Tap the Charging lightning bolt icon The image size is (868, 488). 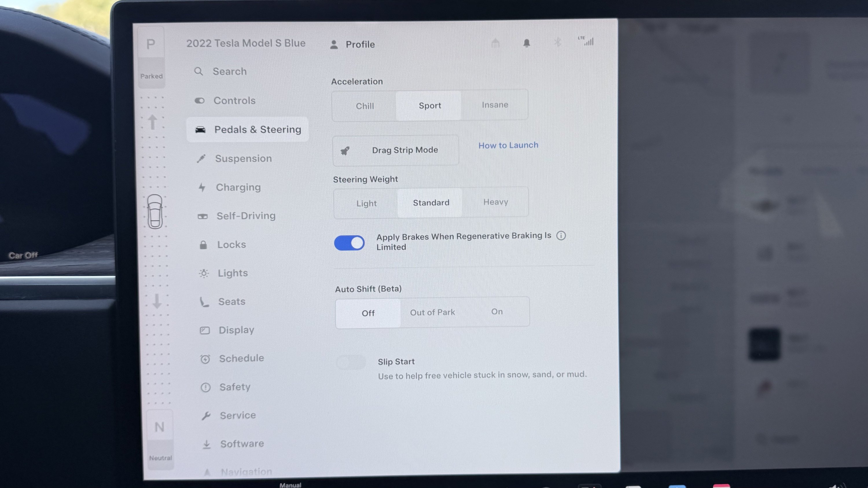(x=202, y=187)
